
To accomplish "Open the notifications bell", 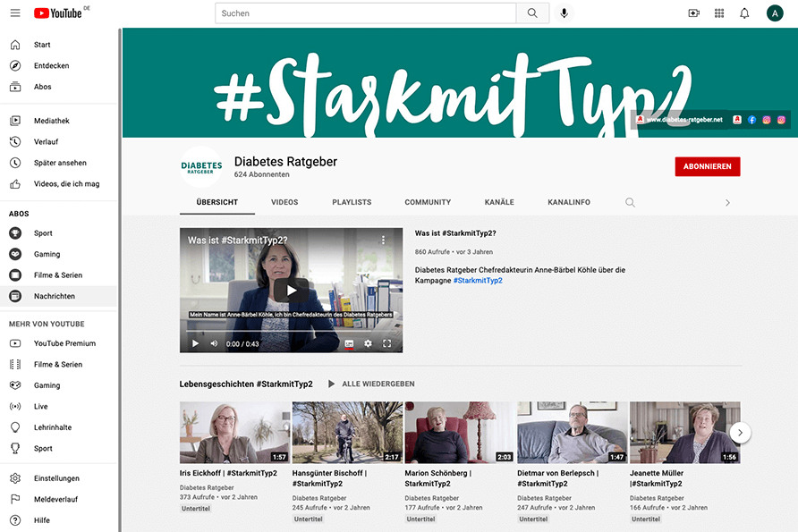I will (744, 13).
